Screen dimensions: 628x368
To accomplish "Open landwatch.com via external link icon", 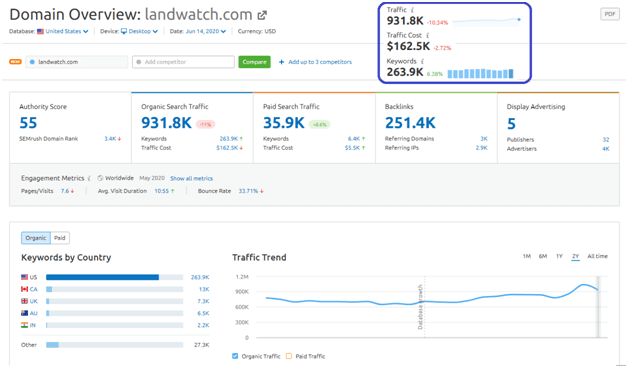I will point(262,16).
